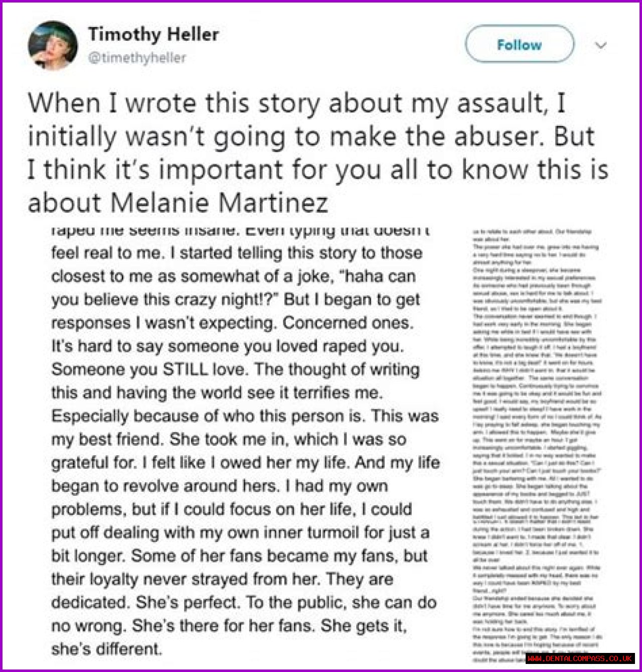Screen dimensions: 642x672
Task: Open the Timothy Heller display name
Action: [153, 34]
